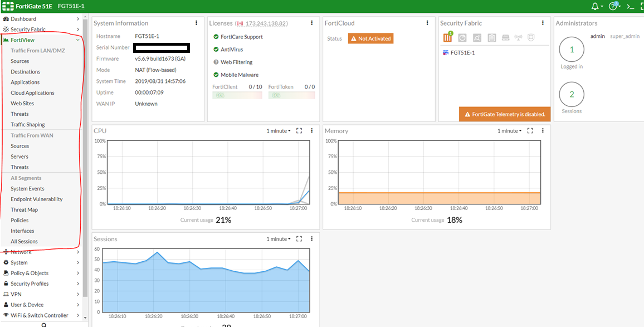Open the notifications bell in header

point(596,6)
